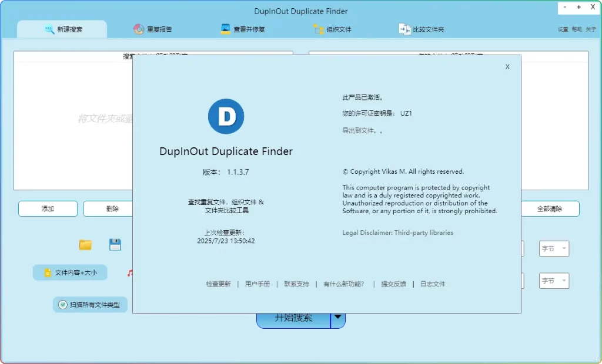Click the 比较文件夹 compare icon
Image resolution: width=602 pixels, height=364 pixels.
click(x=404, y=29)
